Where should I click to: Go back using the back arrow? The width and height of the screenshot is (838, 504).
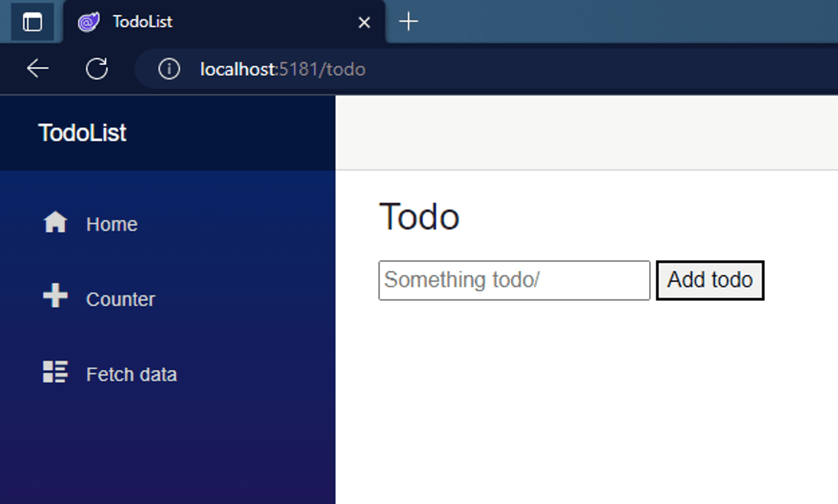[x=38, y=68]
